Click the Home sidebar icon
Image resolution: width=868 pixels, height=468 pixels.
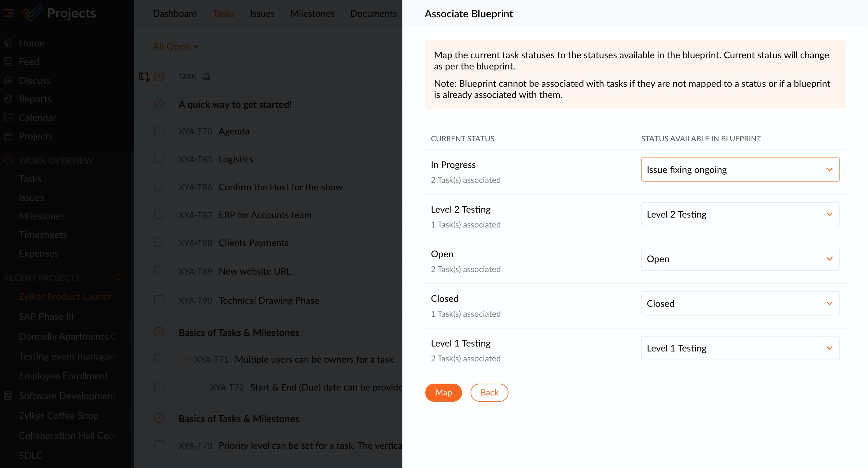pos(8,43)
